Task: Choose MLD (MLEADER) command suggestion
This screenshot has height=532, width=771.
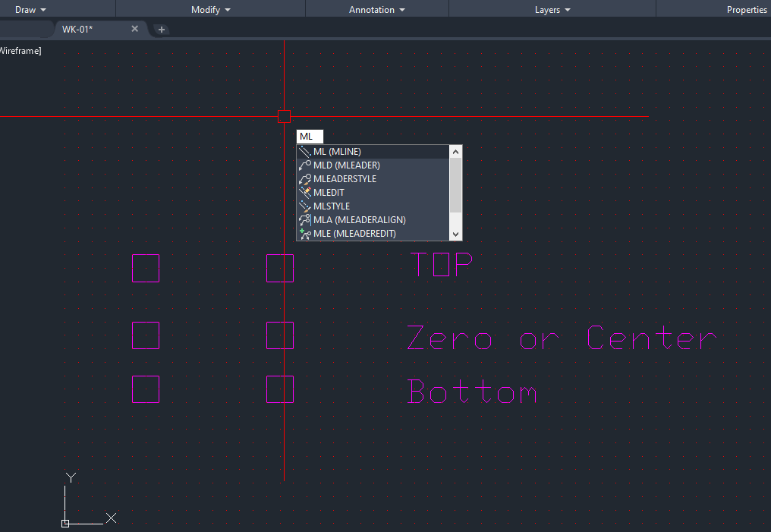Action: click(347, 165)
